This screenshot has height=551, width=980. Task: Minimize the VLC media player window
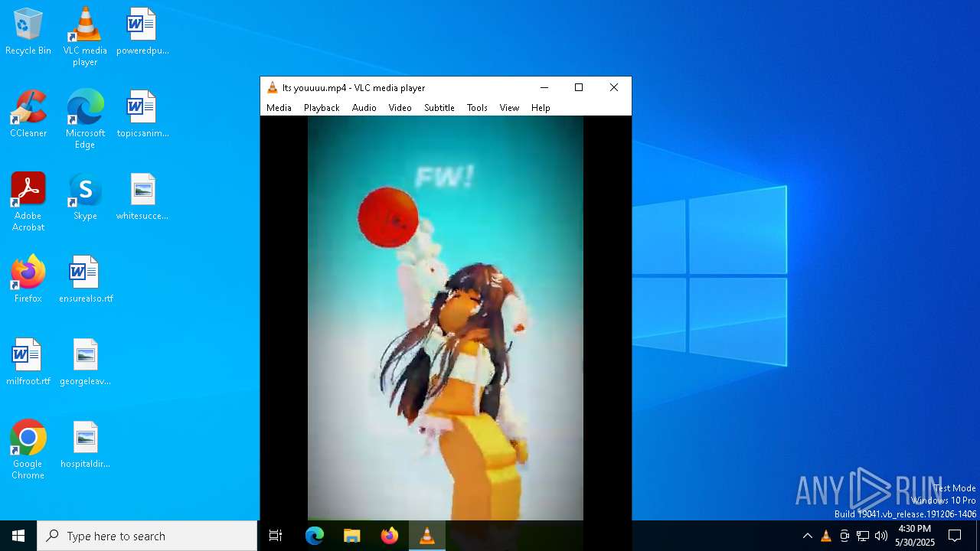pos(544,87)
